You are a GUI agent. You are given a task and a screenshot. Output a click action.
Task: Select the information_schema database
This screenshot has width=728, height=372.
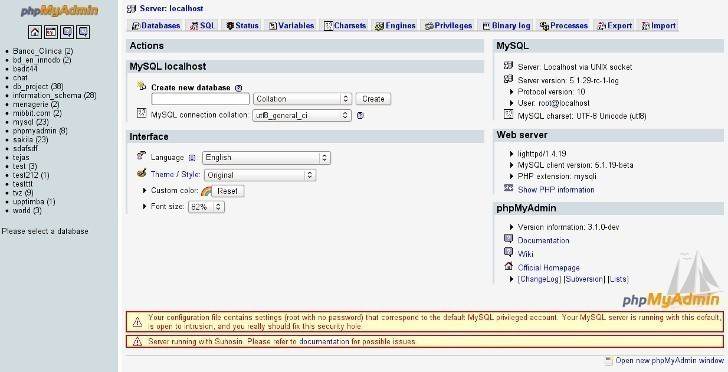pyautogui.click(x=54, y=95)
